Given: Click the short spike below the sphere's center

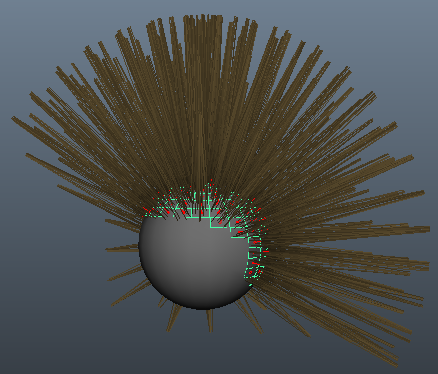Looking at the screenshot, I should 210,320.
